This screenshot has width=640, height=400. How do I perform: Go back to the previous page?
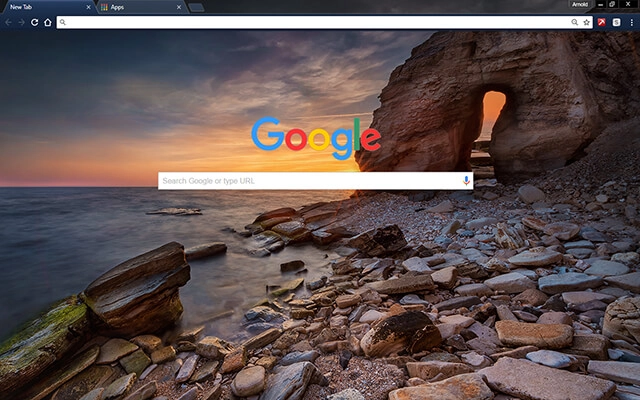coord(8,22)
